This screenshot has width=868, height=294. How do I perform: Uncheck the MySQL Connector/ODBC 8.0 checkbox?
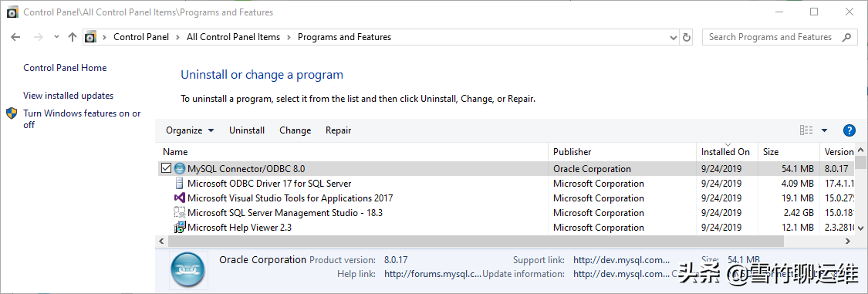(166, 168)
